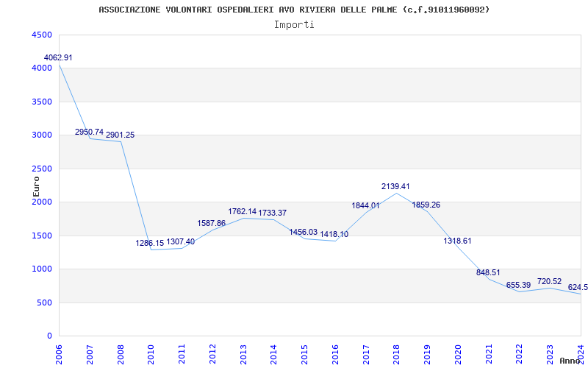Select data label 2901.25
Screen dimensions: 588x368
coord(120,135)
